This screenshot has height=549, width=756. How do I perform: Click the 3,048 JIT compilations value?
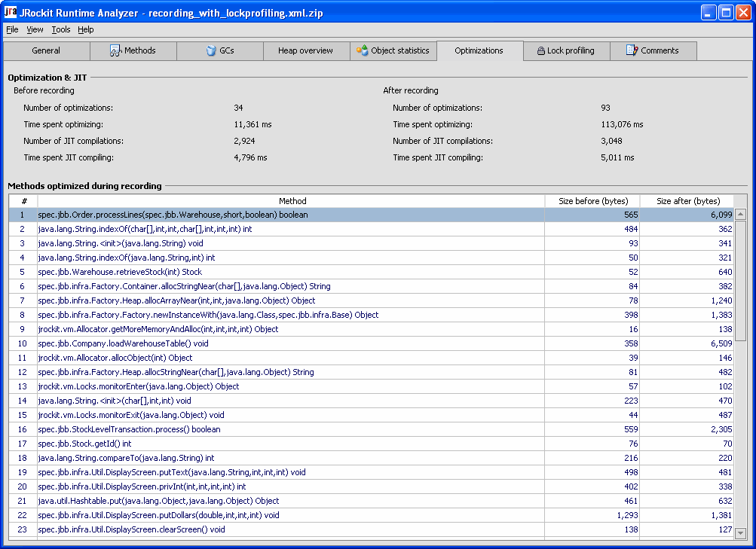coord(611,141)
